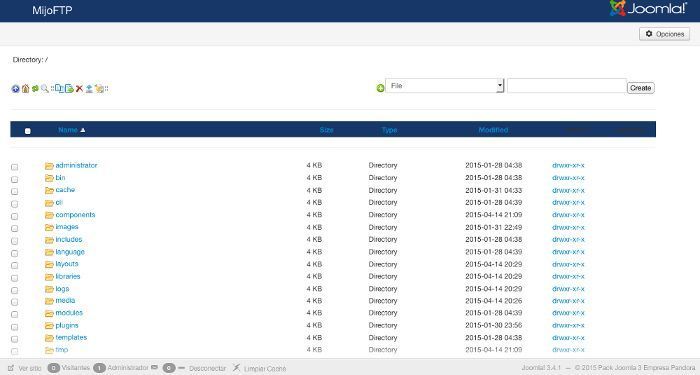Sort by the Type column header
Screen dimensions: 700x375
point(389,130)
